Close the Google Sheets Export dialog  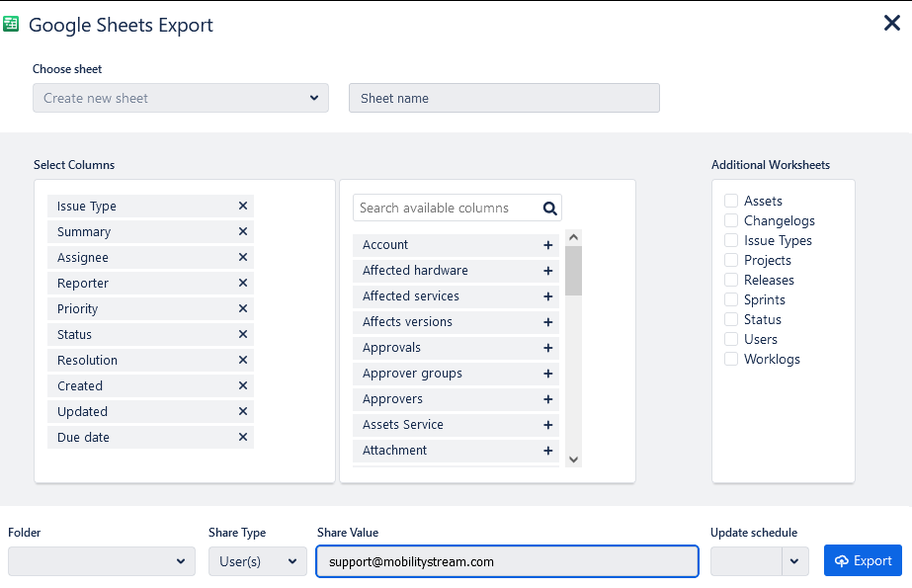[891, 23]
